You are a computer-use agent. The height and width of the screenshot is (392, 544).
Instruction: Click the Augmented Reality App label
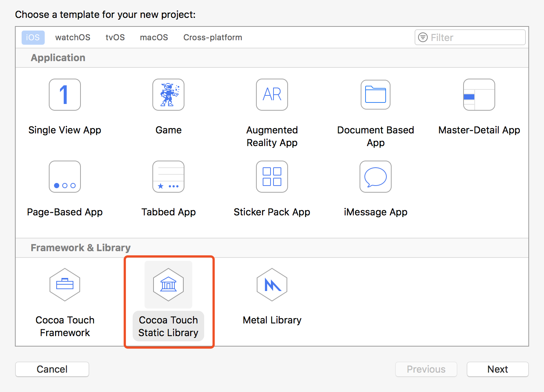pyautogui.click(x=272, y=136)
